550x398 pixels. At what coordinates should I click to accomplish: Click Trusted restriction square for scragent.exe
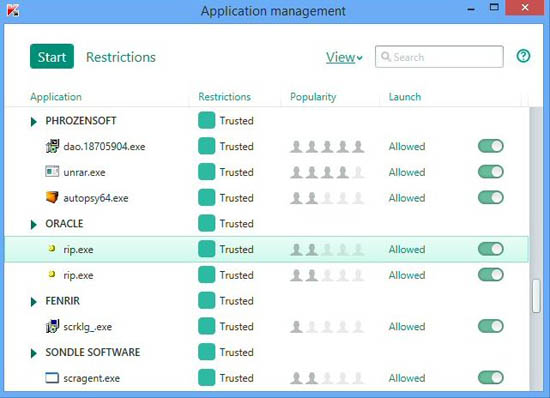point(206,378)
